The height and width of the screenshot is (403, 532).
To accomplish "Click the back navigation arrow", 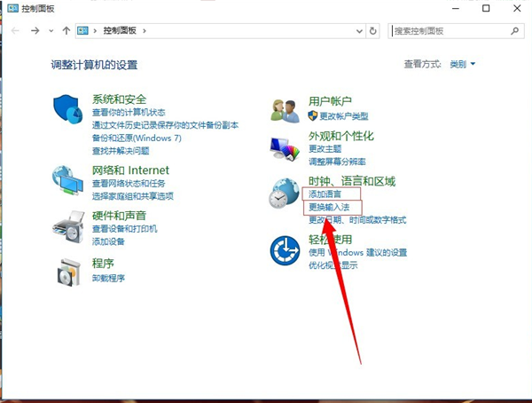I will (x=15, y=31).
